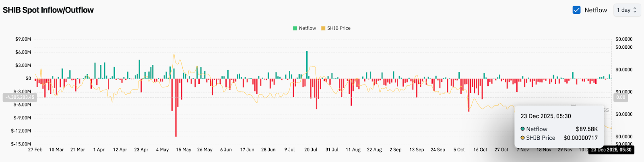Hide SHIB Price series via legend label
Image resolution: width=644 pixels, height=162 pixels.
pos(339,28)
